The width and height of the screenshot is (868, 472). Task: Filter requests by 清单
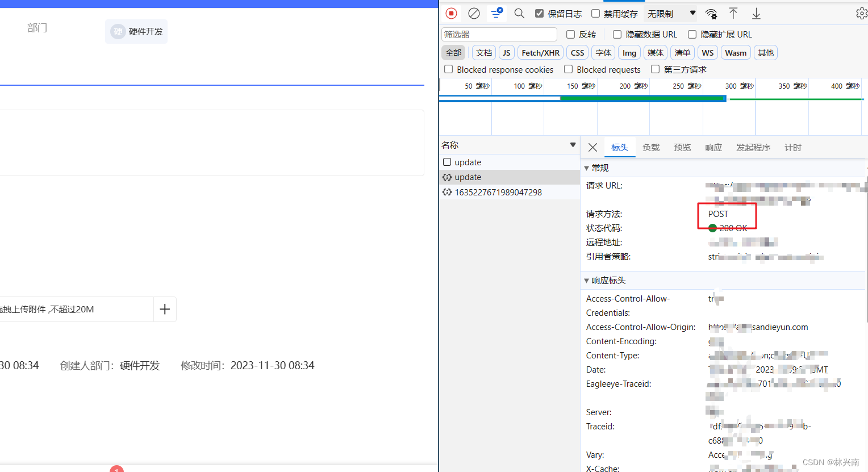682,53
